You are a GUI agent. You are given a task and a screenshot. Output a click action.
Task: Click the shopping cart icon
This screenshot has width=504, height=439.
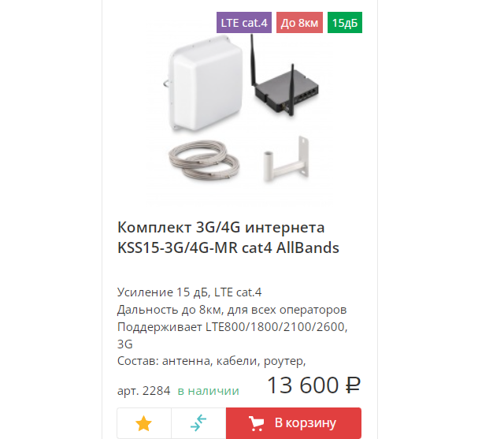tap(256, 423)
